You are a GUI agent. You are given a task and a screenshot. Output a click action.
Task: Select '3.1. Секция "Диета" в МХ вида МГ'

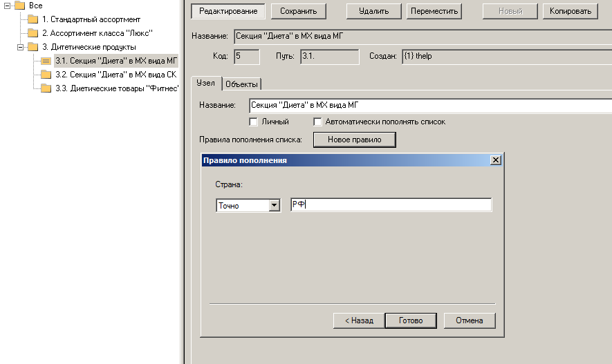(116, 61)
